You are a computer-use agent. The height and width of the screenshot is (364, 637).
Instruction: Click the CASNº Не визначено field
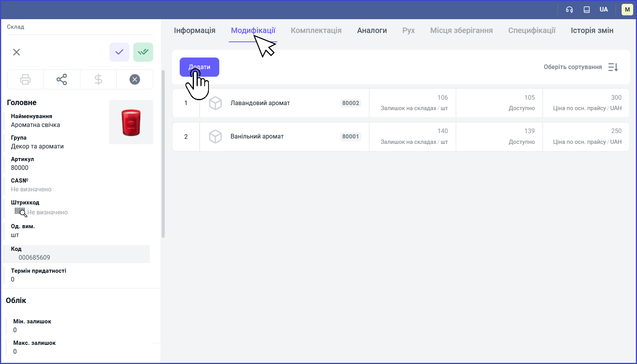click(31, 189)
